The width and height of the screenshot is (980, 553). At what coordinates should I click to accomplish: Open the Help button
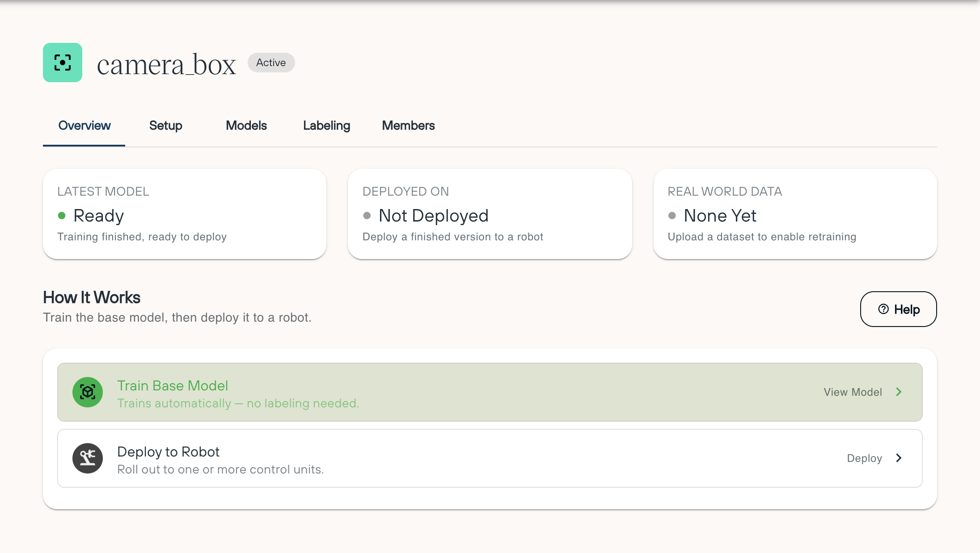[x=899, y=309]
